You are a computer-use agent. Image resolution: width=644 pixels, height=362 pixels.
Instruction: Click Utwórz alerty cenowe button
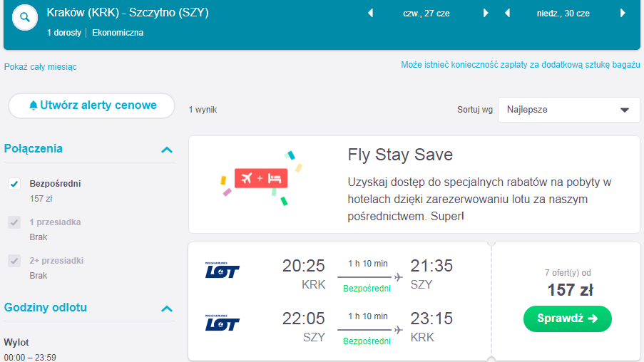[x=91, y=105]
